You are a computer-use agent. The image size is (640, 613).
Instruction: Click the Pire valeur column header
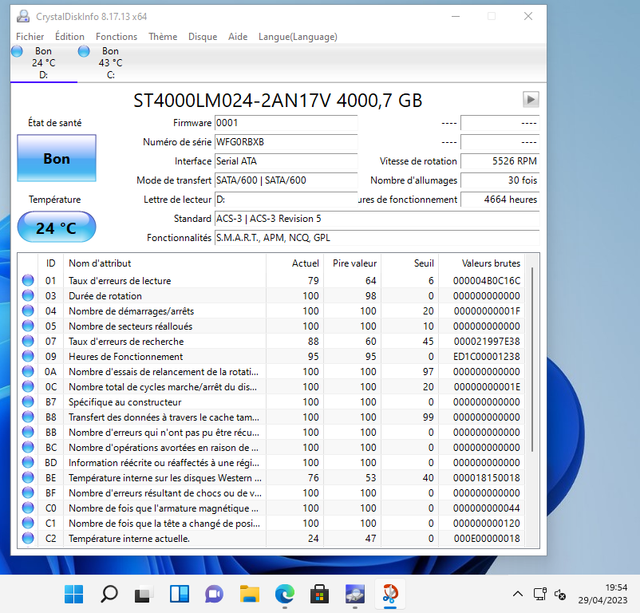353,263
